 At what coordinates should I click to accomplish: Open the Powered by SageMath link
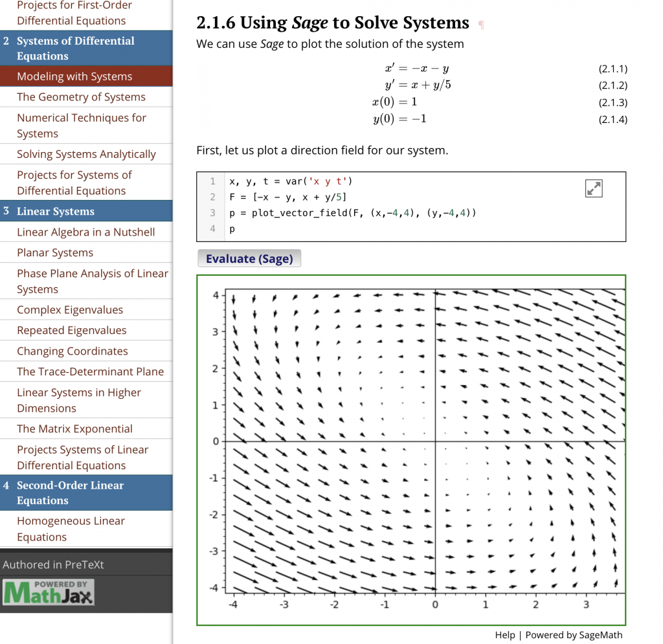coord(574,635)
